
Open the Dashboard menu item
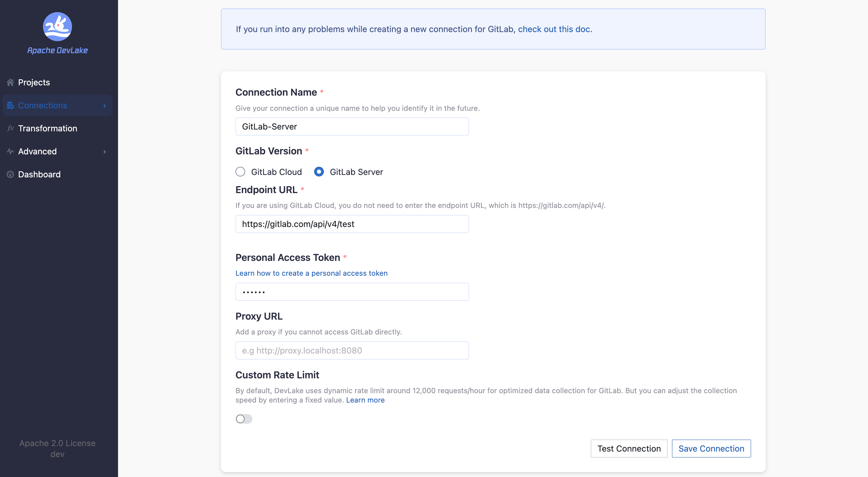coord(39,174)
